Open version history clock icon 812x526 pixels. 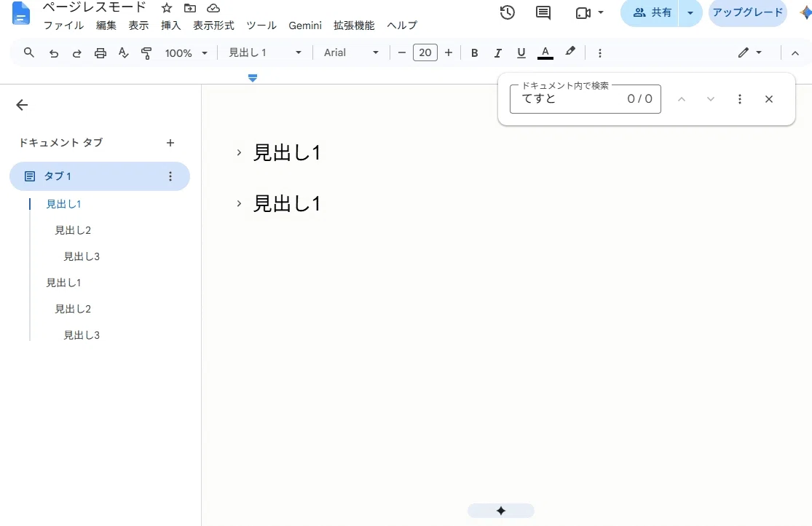point(507,12)
